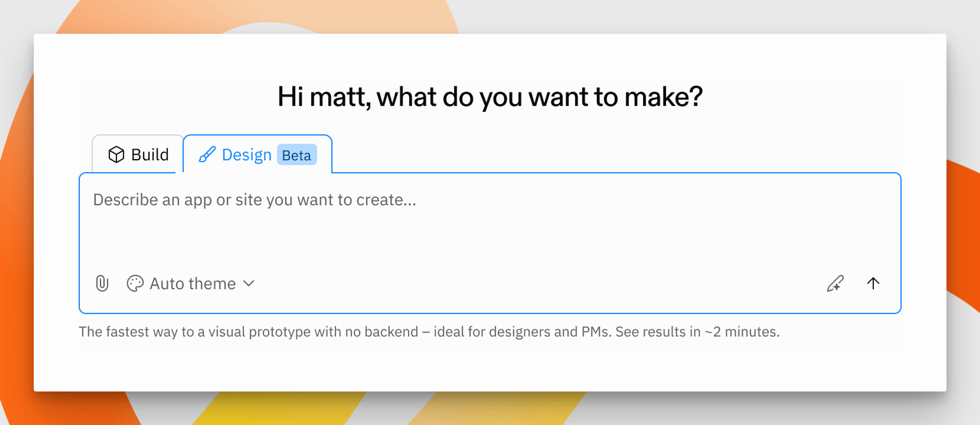
Task: Click the "Hi matt" heading text
Action: click(x=490, y=97)
